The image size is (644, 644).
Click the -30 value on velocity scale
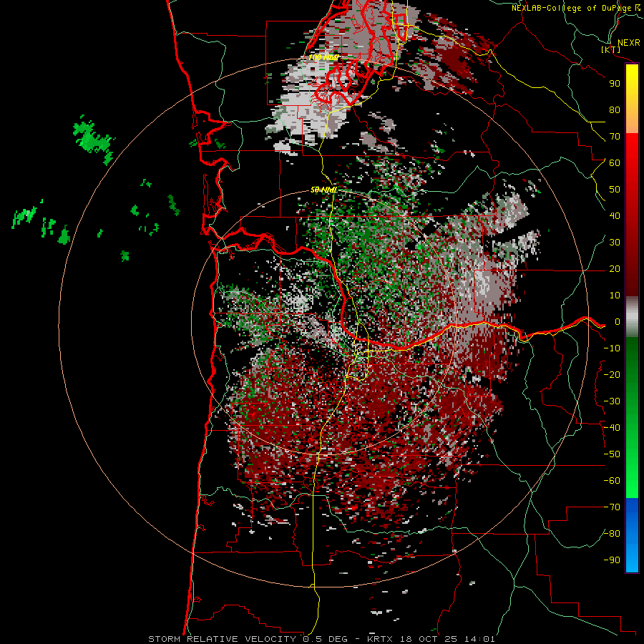point(612,401)
